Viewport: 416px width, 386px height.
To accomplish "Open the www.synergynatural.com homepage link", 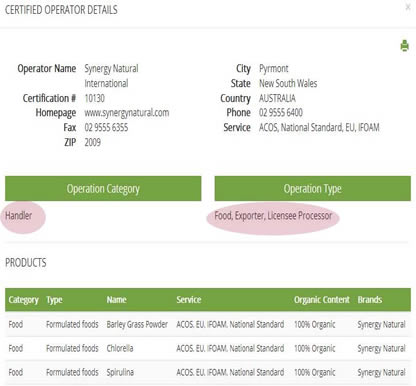I will (127, 113).
